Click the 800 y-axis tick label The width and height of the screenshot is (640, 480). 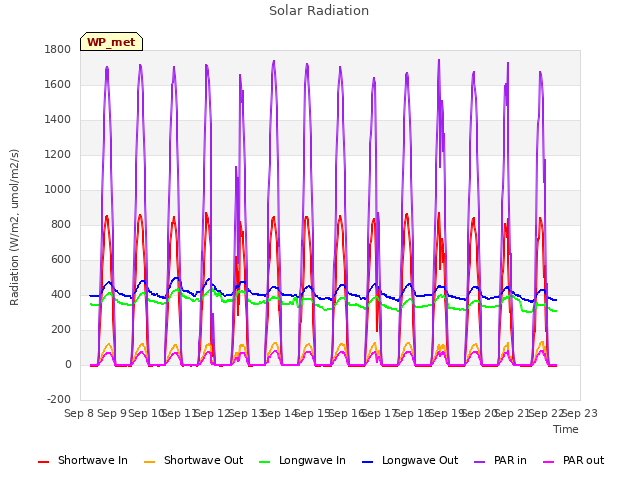pos(61,224)
